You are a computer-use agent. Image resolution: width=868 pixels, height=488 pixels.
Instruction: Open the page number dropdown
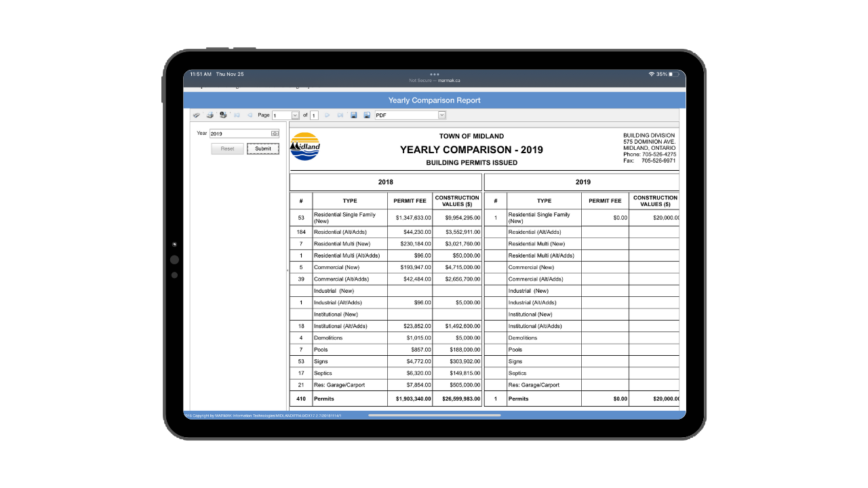[x=295, y=115]
